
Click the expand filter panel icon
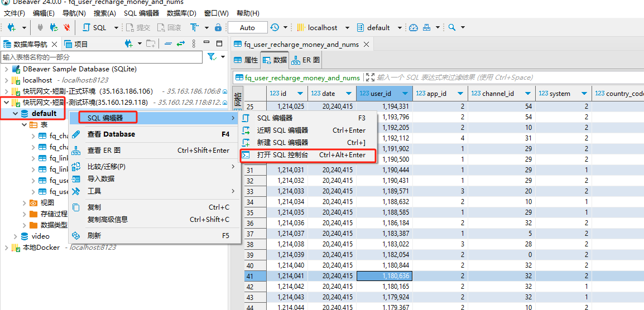pyautogui.click(x=369, y=77)
